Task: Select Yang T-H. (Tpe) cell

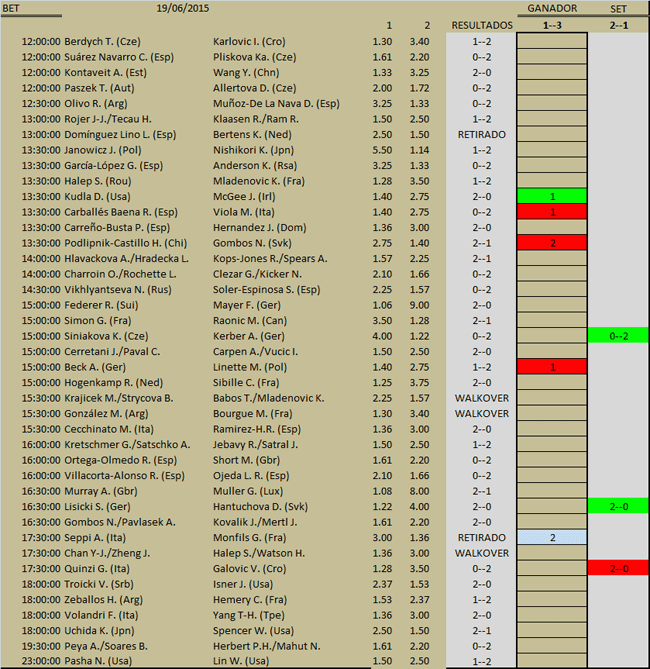Action: pos(249,615)
